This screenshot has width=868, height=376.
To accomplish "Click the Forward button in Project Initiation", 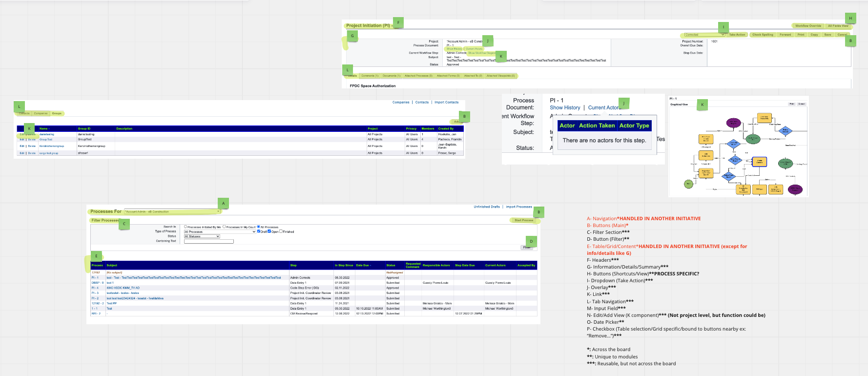I will pyautogui.click(x=785, y=35).
